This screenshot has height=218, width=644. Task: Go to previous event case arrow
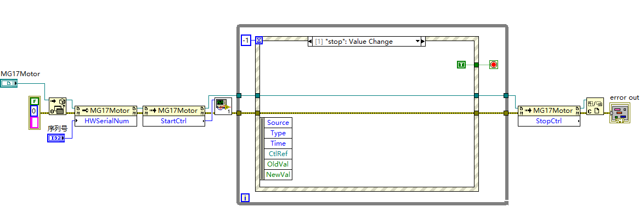tap(310, 42)
